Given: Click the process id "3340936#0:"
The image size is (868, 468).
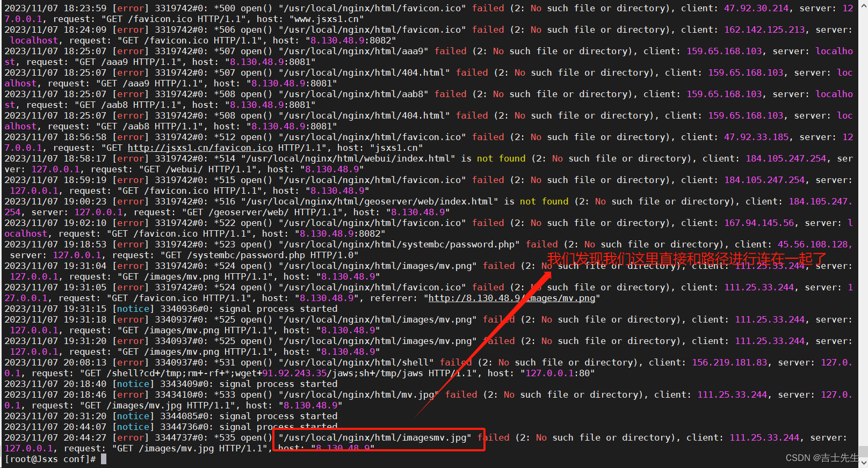Looking at the screenshot, I should click(x=184, y=309).
